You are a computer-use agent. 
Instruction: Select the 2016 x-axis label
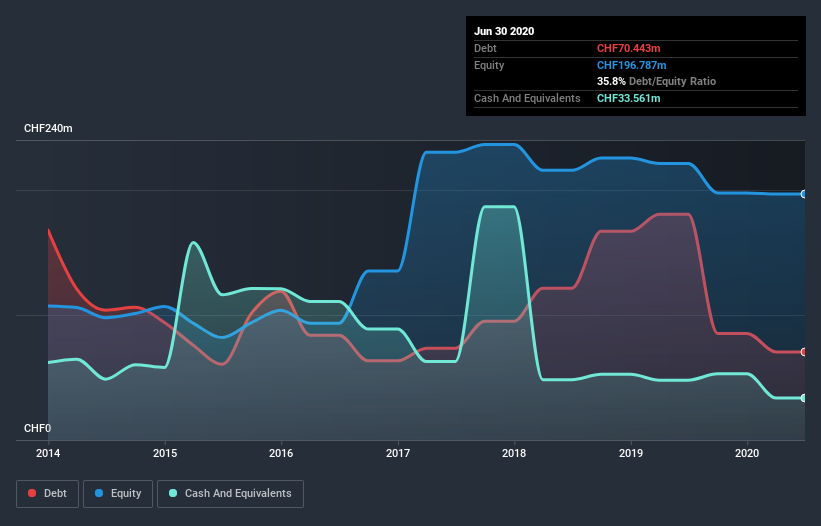[281, 453]
